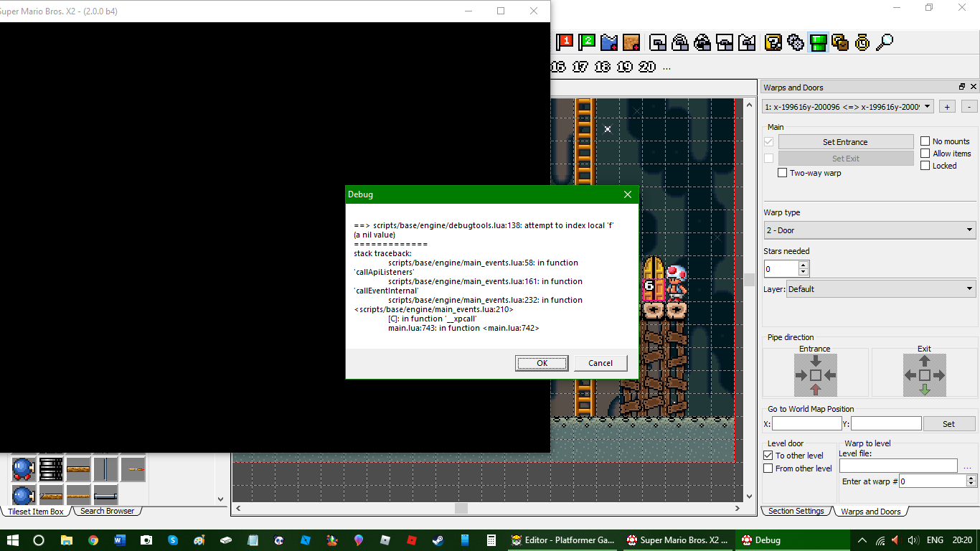Click the Set Entrance button
Image resolution: width=980 pixels, height=551 pixels.
click(x=846, y=142)
